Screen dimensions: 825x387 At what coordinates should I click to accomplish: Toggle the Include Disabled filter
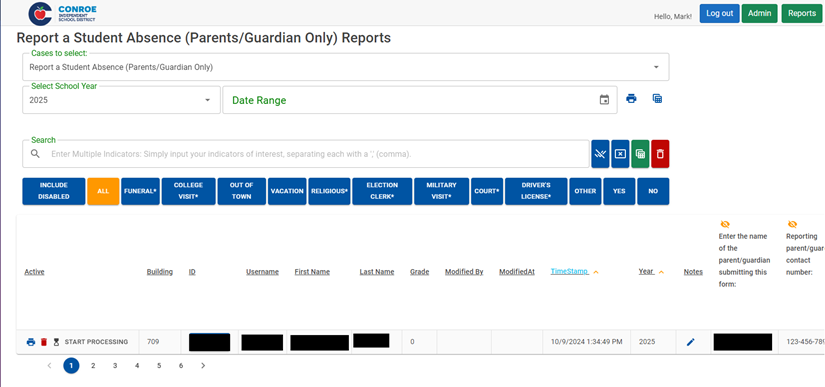(x=54, y=191)
